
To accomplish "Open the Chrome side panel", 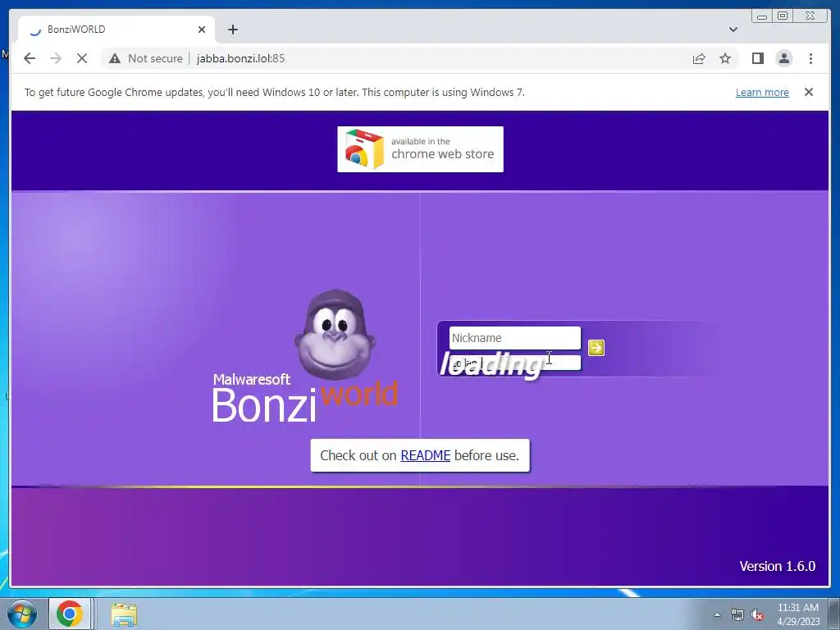I will pos(757,58).
